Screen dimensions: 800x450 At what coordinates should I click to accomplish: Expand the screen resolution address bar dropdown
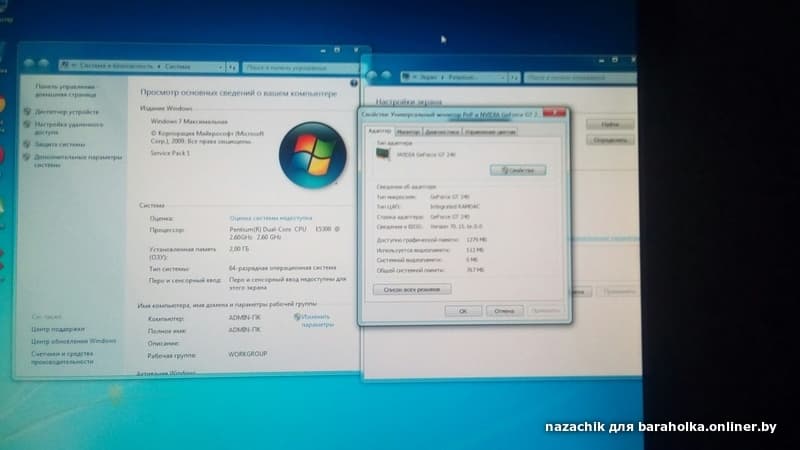(503, 77)
